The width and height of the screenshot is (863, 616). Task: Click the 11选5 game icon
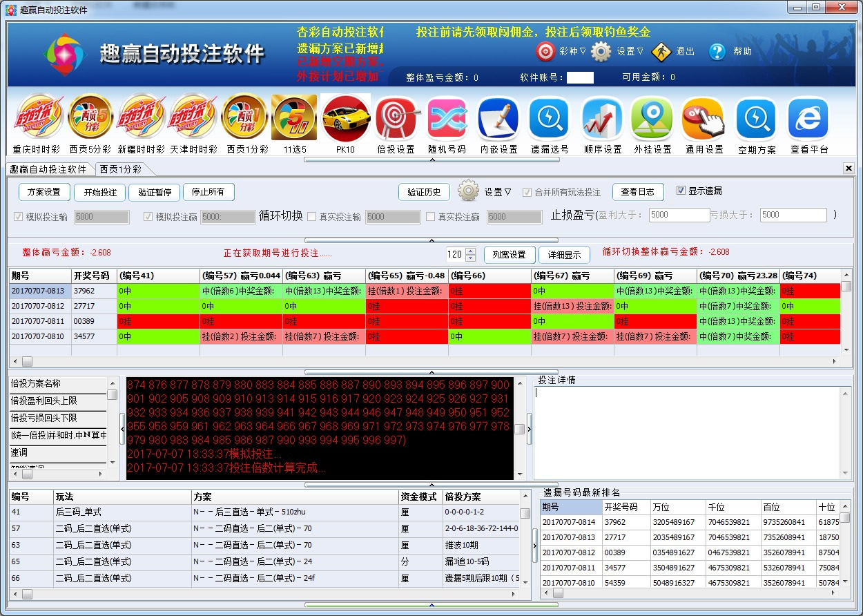pos(294,117)
